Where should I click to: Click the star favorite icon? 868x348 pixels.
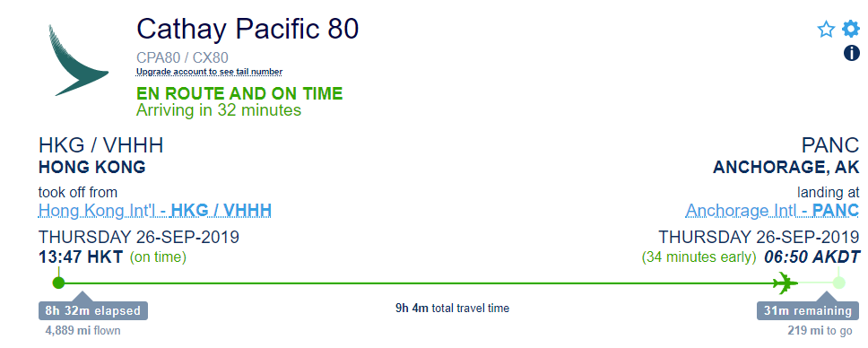tap(826, 29)
